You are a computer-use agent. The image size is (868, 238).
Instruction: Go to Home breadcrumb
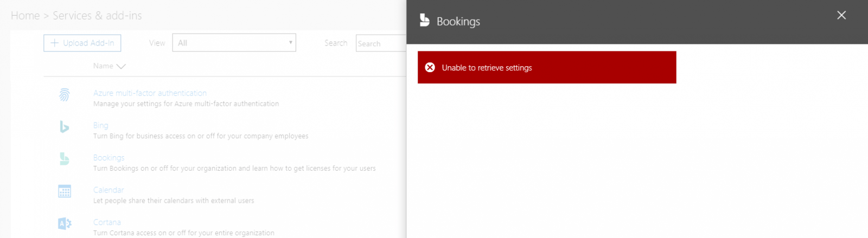tap(25, 16)
